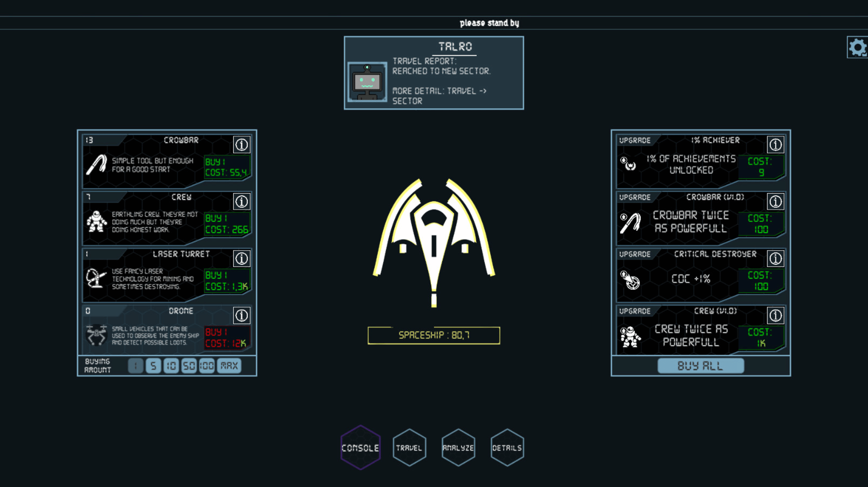View info for 1% Achiever upgrade
This screenshot has height=487, width=868.
(775, 145)
